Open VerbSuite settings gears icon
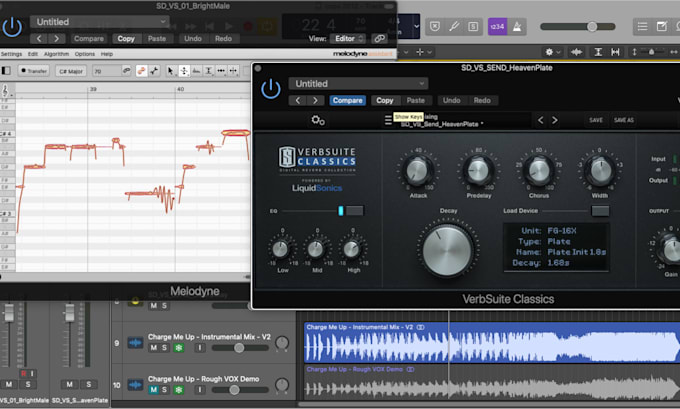 [x=318, y=120]
